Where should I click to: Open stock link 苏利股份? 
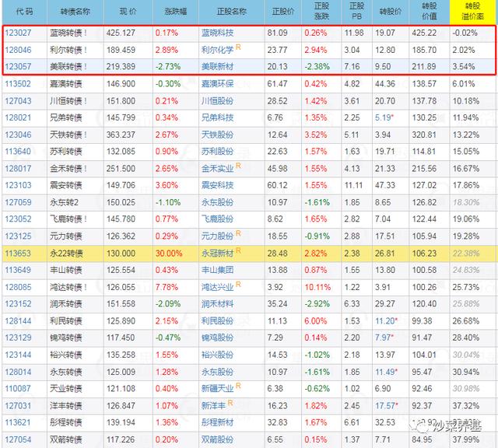[x=218, y=152]
